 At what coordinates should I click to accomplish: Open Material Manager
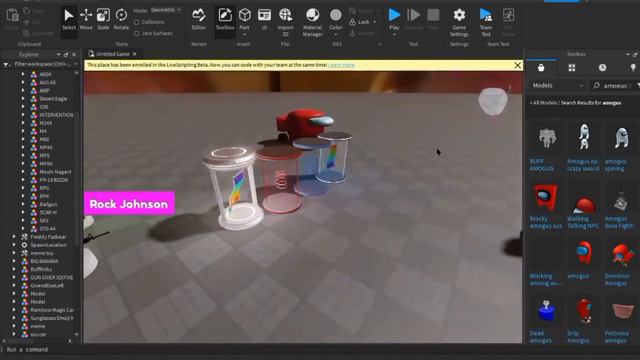click(312, 22)
